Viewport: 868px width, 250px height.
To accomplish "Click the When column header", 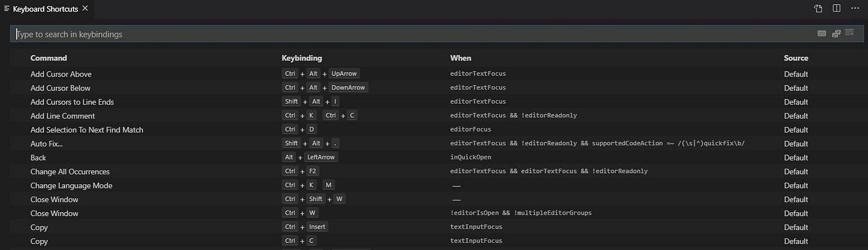I will coord(461,58).
